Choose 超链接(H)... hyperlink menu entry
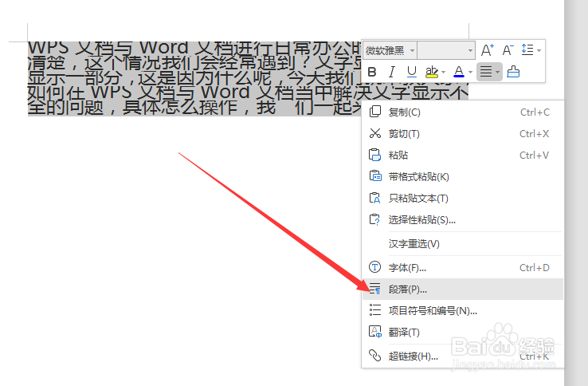 click(462, 356)
